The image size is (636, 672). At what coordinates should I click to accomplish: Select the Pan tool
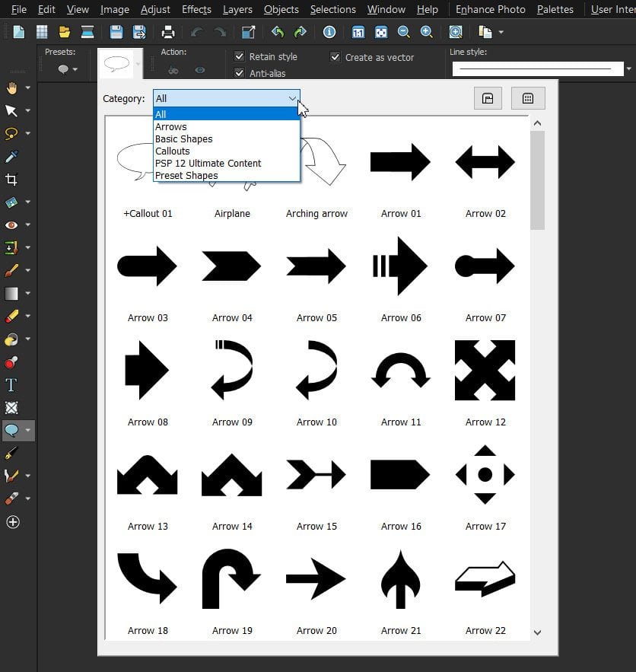(x=11, y=88)
